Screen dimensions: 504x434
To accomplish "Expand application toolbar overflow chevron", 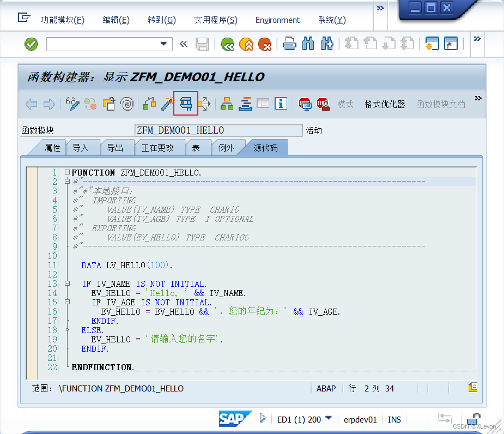I will pyautogui.click(x=478, y=98).
